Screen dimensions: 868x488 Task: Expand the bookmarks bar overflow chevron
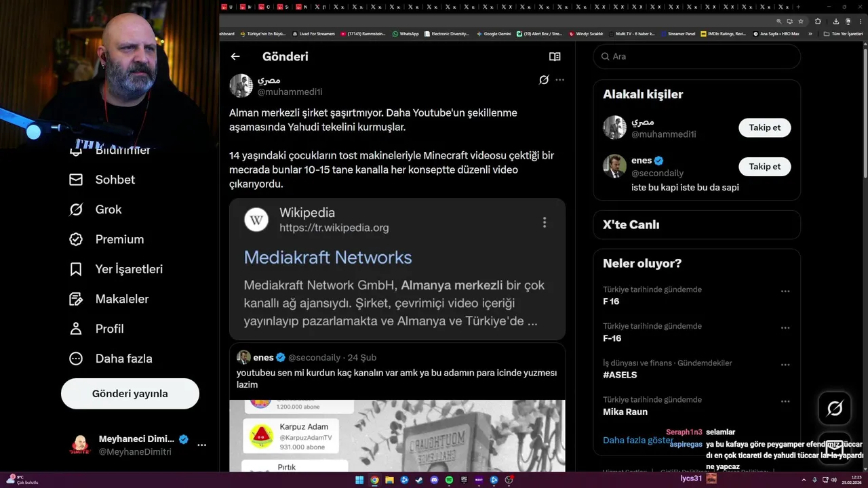point(810,33)
